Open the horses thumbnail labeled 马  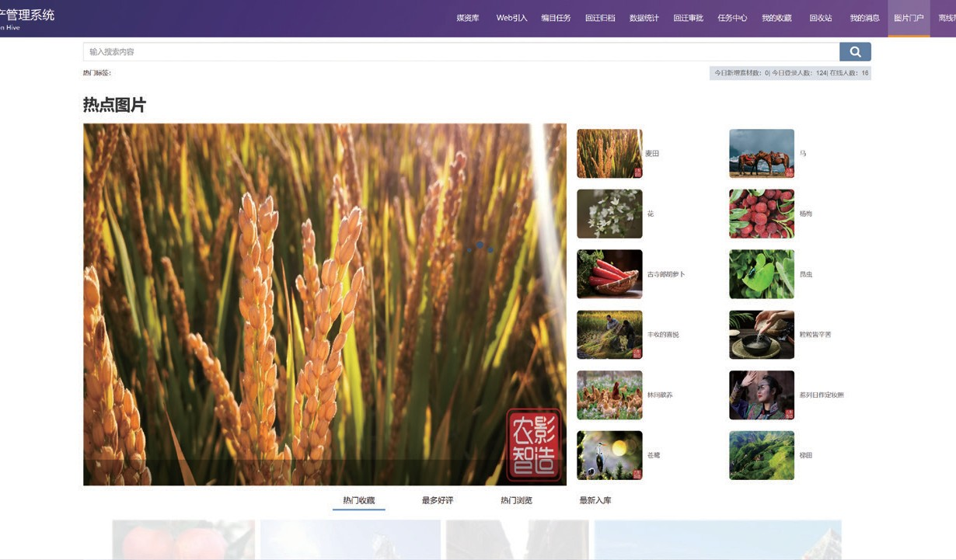pyautogui.click(x=762, y=154)
